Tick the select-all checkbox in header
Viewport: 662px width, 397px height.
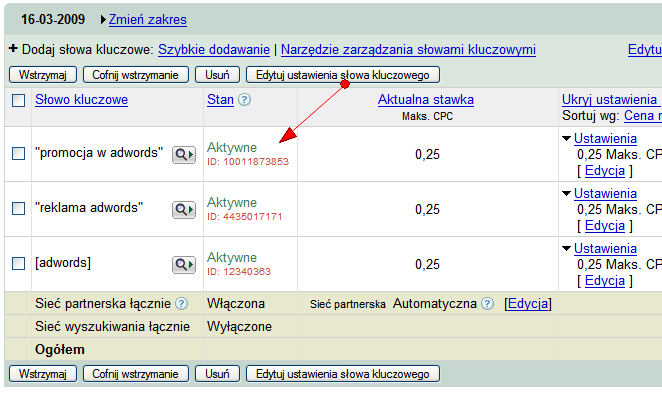coord(19,101)
